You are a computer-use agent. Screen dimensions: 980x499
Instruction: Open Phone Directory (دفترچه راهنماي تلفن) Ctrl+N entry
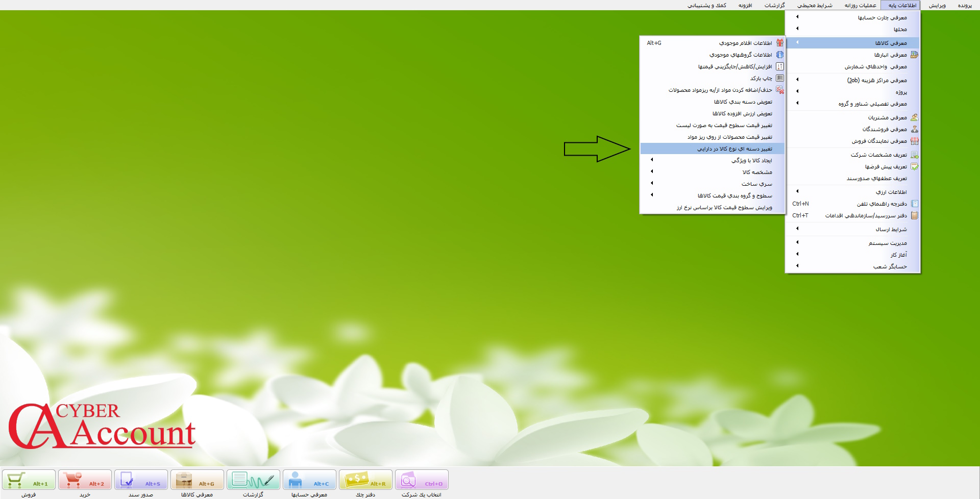pos(881,204)
